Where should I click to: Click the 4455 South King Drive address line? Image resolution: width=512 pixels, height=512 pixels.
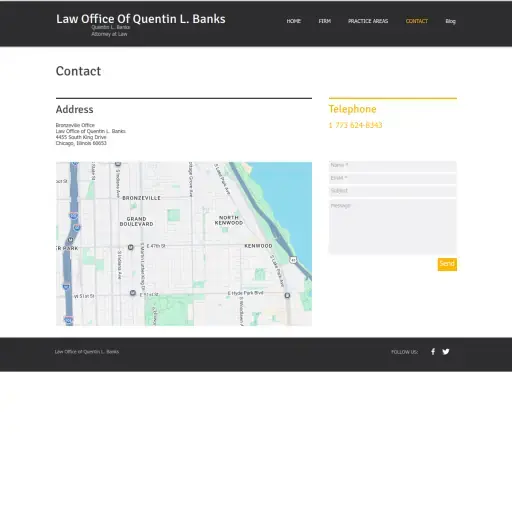(x=81, y=137)
